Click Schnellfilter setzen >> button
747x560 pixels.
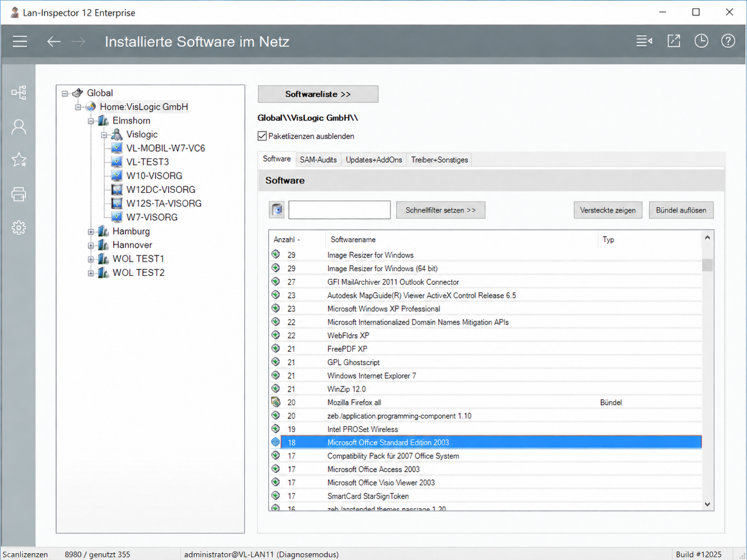pyautogui.click(x=441, y=210)
